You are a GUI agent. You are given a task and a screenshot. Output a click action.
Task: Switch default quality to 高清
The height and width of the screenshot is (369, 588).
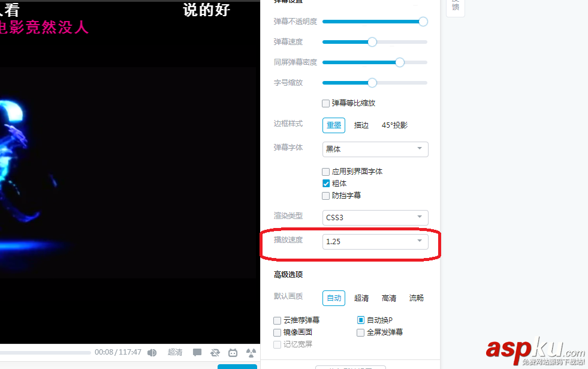click(388, 298)
